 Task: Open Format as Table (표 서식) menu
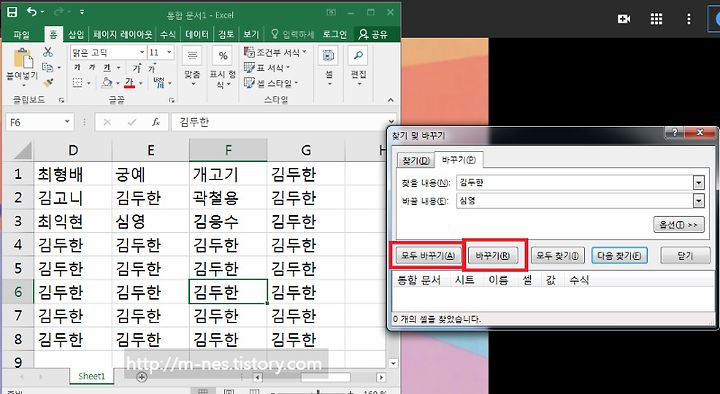click(267, 68)
